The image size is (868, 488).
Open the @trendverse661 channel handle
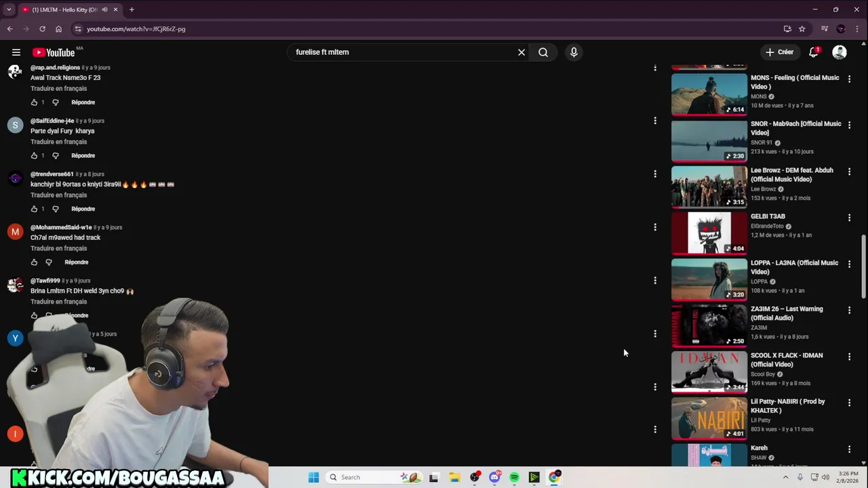[x=52, y=174]
